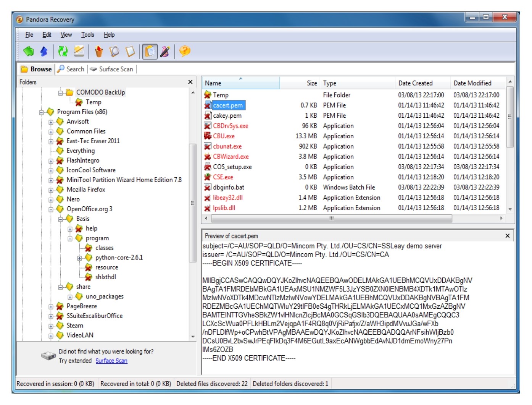
Task: Open the View menu
Action: tap(66, 35)
